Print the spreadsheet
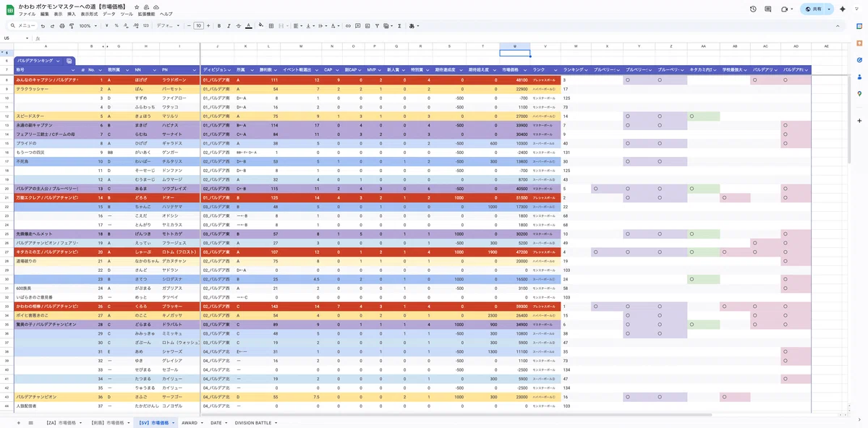 (x=62, y=25)
